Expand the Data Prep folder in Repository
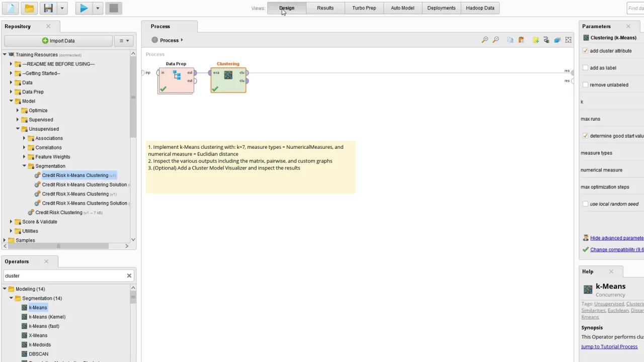This screenshot has height=362, width=644. click(x=11, y=92)
